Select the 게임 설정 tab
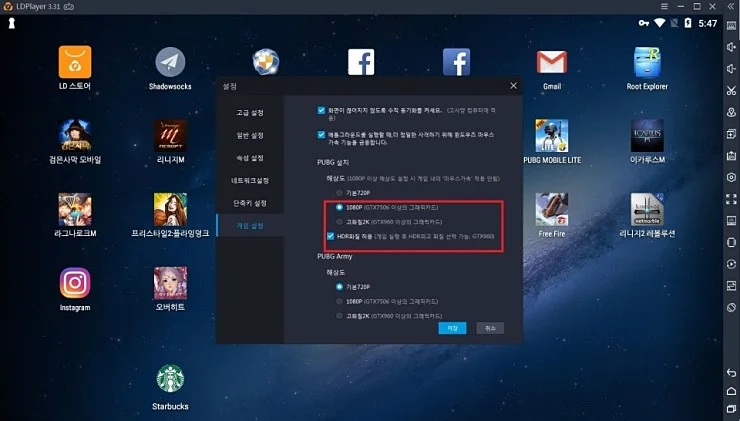This screenshot has height=421, width=740. (x=250, y=226)
